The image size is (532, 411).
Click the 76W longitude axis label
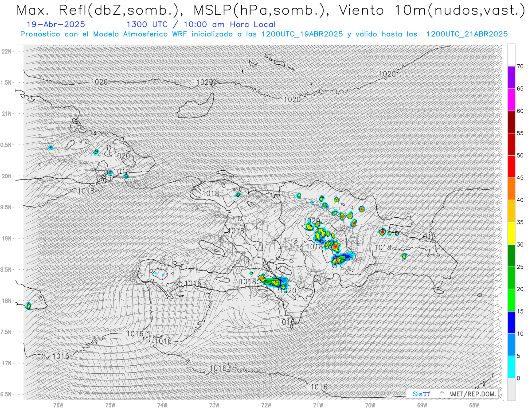click(59, 405)
